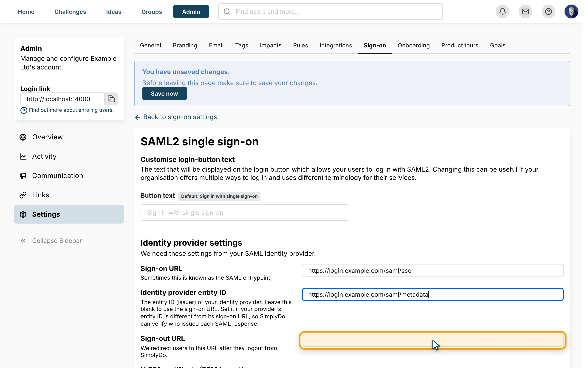Click the Overview globe icon
588x368 pixels.
(x=23, y=137)
